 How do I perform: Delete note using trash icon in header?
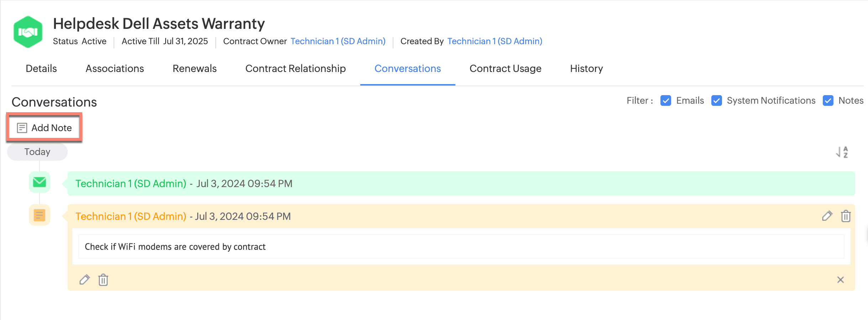click(x=846, y=216)
